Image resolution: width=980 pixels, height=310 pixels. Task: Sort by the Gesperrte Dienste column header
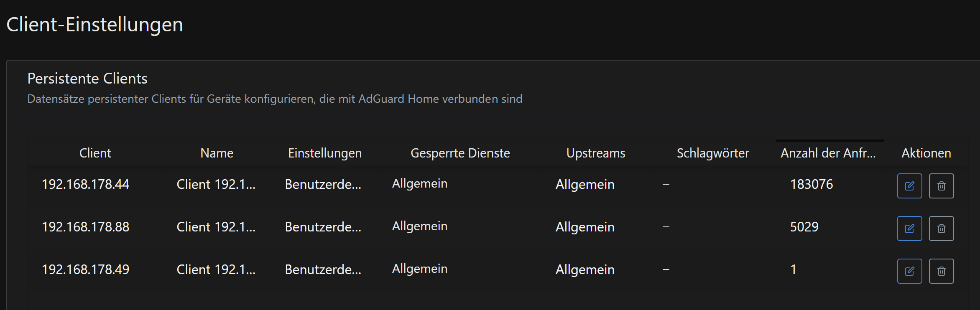pos(460,153)
